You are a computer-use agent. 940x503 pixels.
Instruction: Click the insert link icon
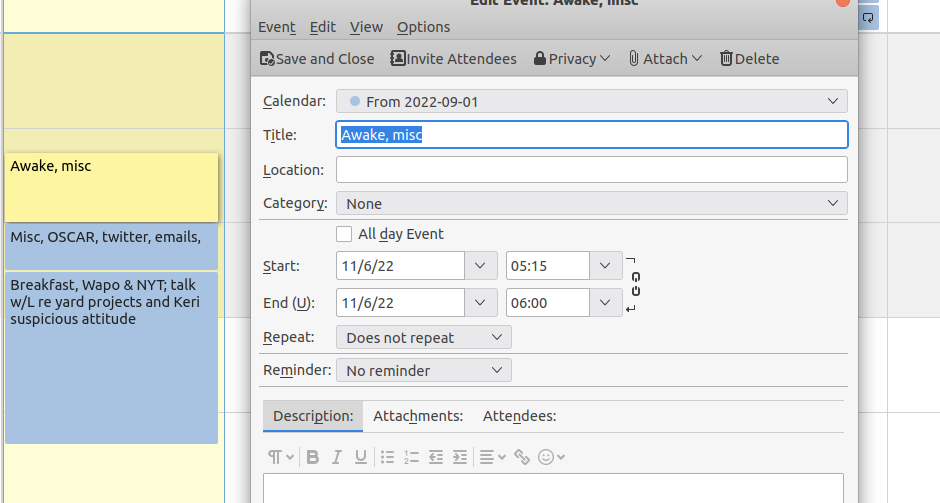click(521, 457)
